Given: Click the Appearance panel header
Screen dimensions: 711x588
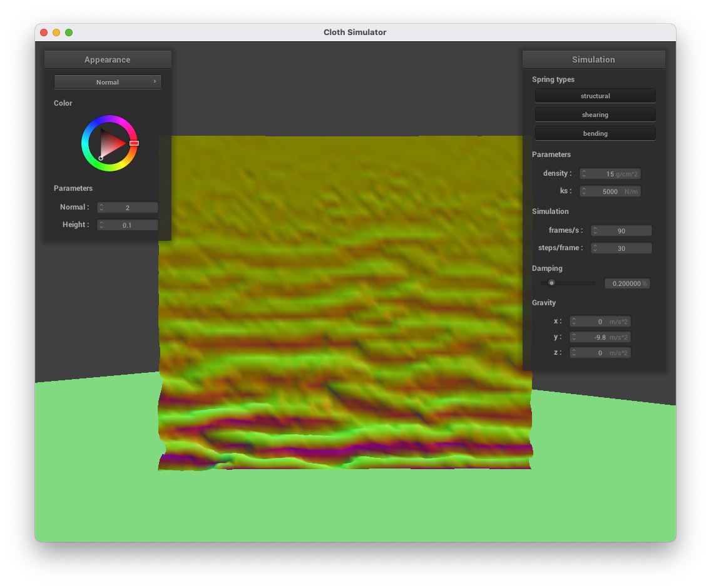Looking at the screenshot, I should pos(108,60).
